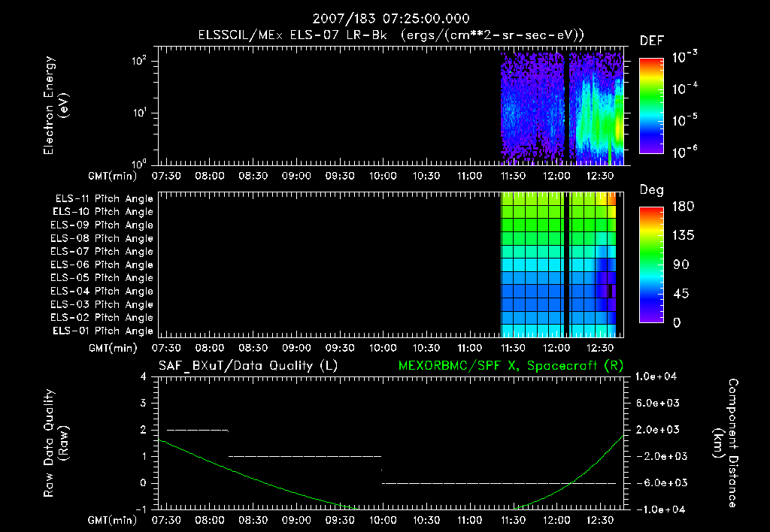Click GMT(min) label under the pitch angle panel
This screenshot has width=770, height=532.
point(113,348)
